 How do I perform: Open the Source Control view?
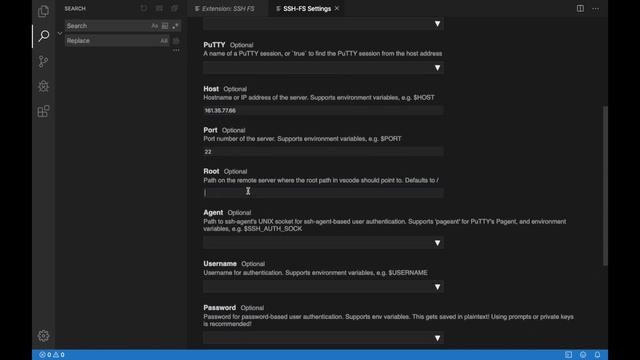tap(43, 61)
